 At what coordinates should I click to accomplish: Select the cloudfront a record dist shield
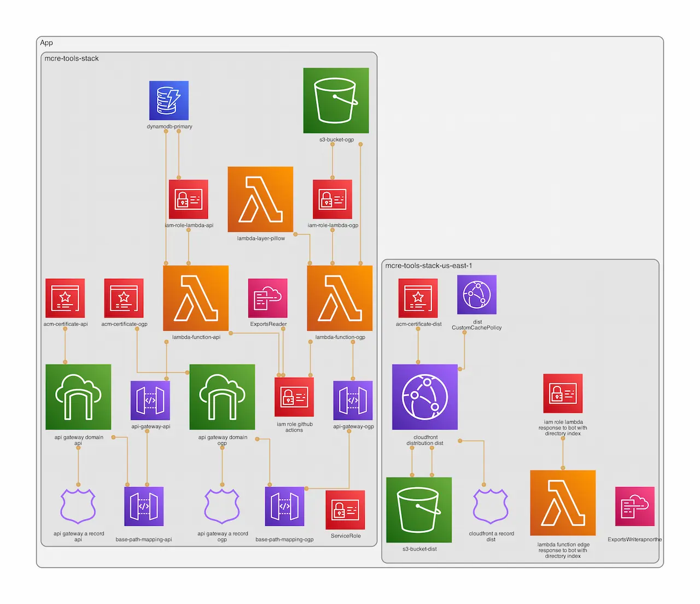(x=491, y=506)
